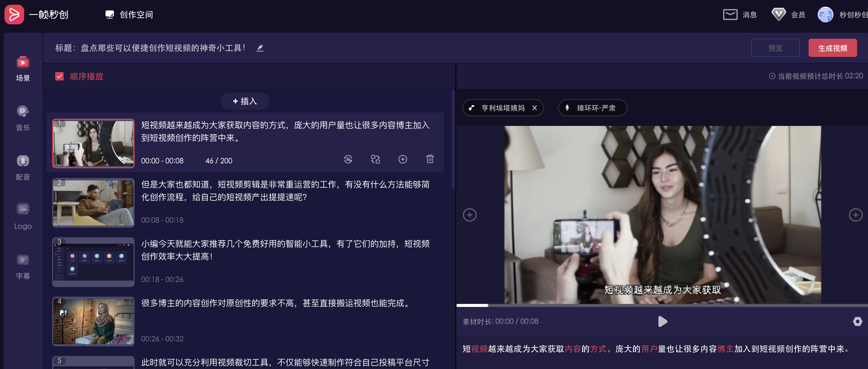Image resolution: width=868 pixels, height=369 pixels.
Task: Click scene 2 text starting 但是大家也都知道
Action: pos(285,191)
